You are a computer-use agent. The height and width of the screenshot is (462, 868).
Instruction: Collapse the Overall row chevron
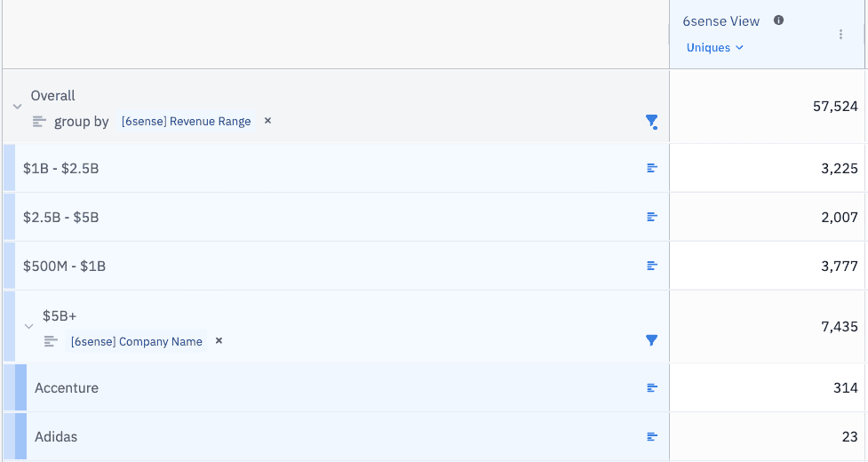(17, 107)
